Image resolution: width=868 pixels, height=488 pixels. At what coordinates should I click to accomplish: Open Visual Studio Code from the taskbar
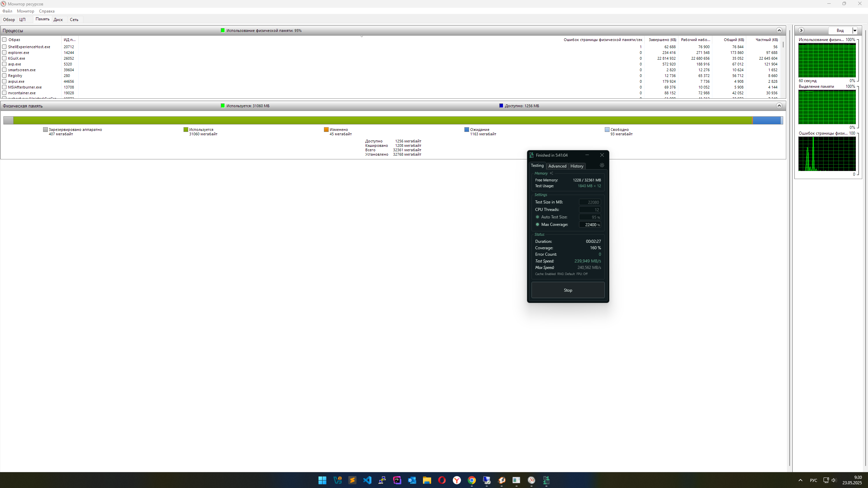click(367, 480)
